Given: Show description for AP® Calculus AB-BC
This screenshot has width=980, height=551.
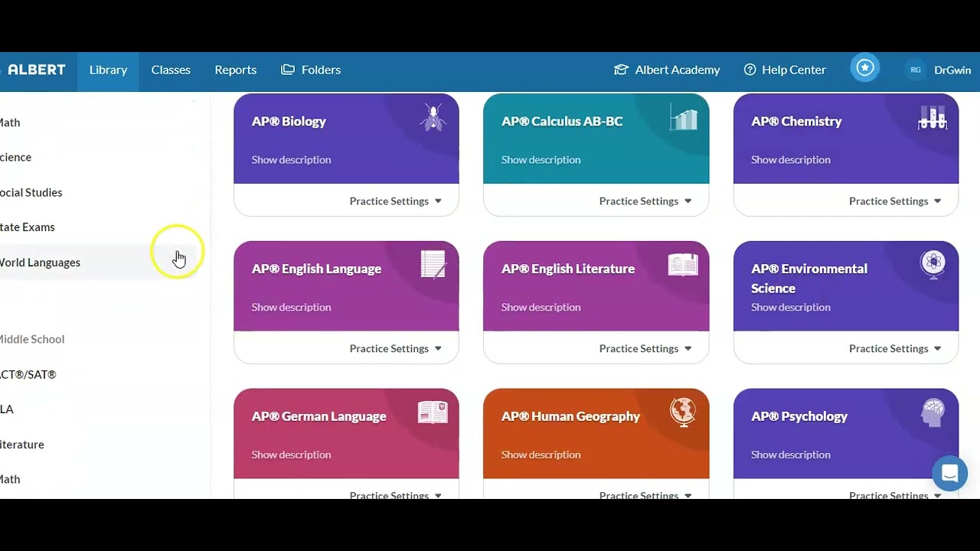Looking at the screenshot, I should 541,159.
